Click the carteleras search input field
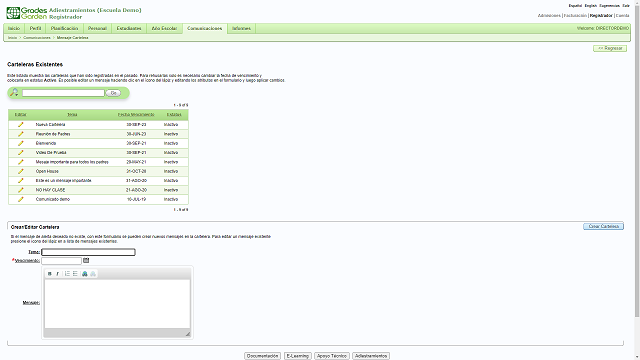Viewport: 640px width, 360px height. tap(63, 93)
